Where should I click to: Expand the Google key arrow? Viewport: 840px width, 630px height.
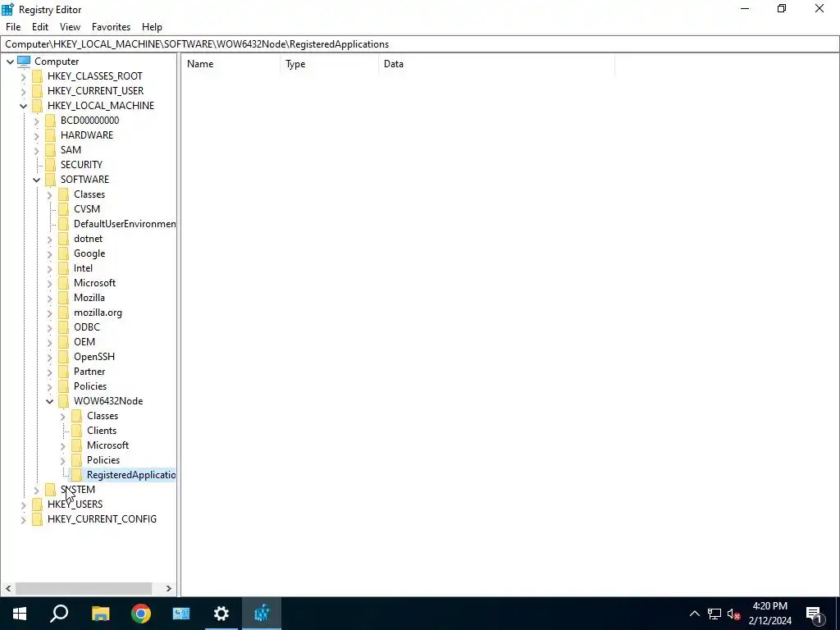(x=50, y=254)
